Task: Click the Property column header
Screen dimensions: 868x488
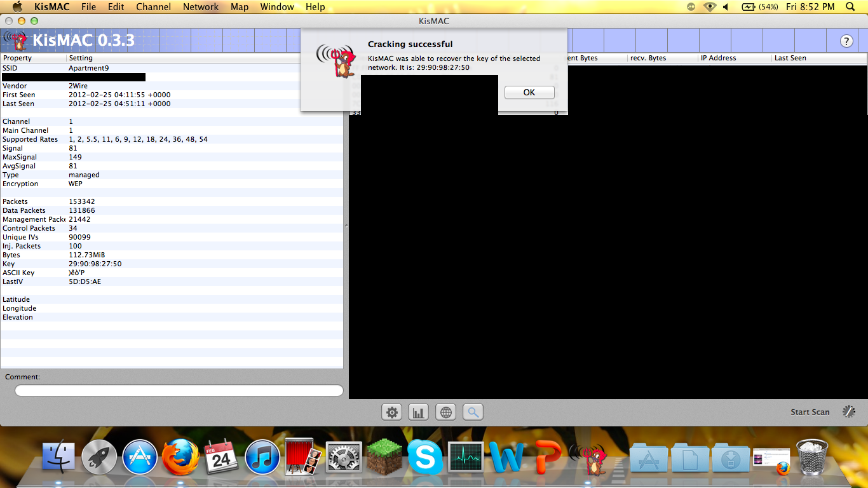Action: coord(33,58)
